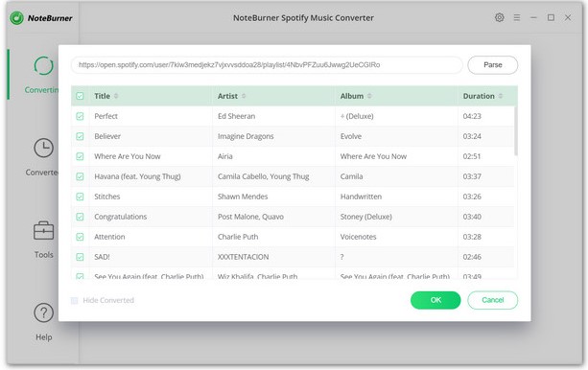
Task: Select the Attention title cell
Action: (151, 237)
